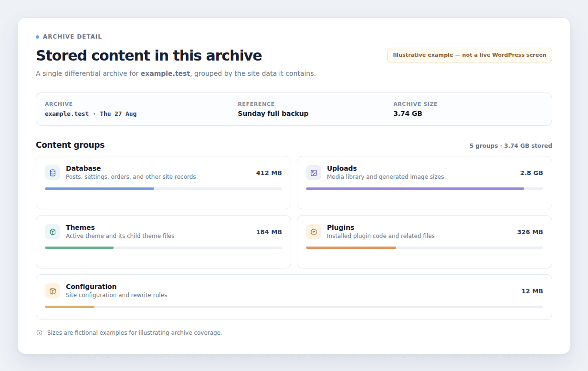
Task: Select the "Plugins" group title
Action: (341, 227)
